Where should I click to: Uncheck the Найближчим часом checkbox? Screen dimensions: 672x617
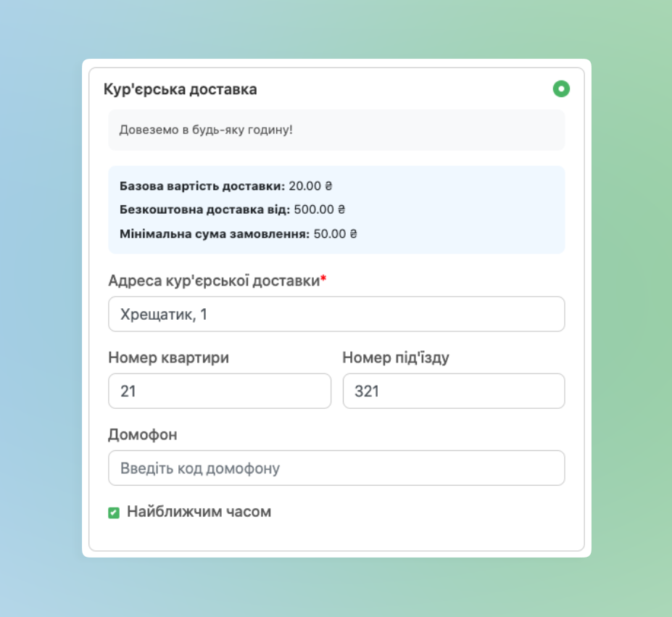click(x=114, y=513)
